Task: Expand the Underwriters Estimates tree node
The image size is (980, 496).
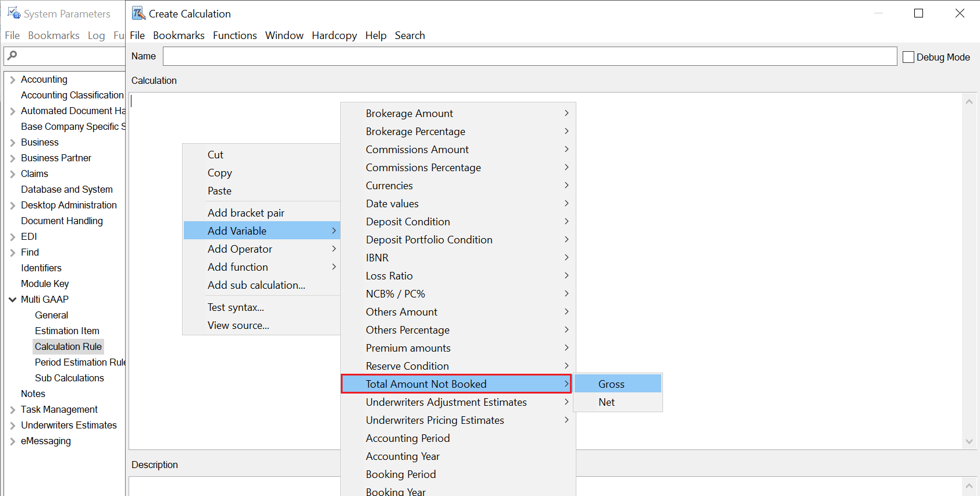Action: point(12,426)
